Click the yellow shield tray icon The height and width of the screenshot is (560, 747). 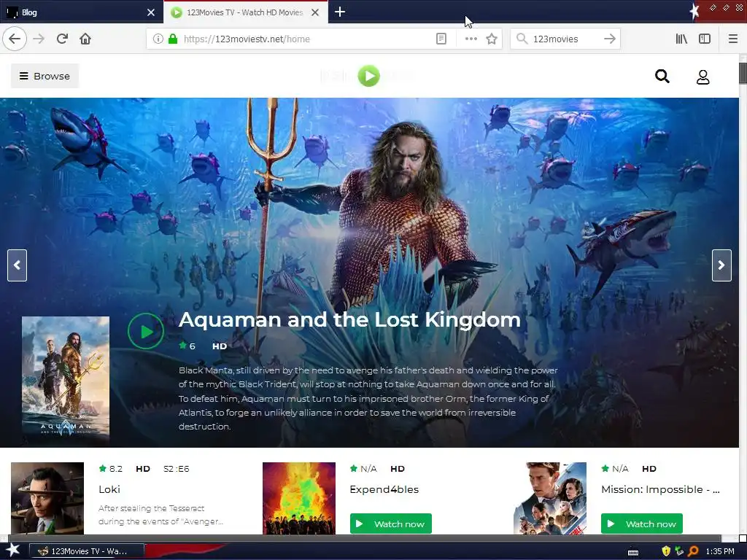(x=666, y=551)
